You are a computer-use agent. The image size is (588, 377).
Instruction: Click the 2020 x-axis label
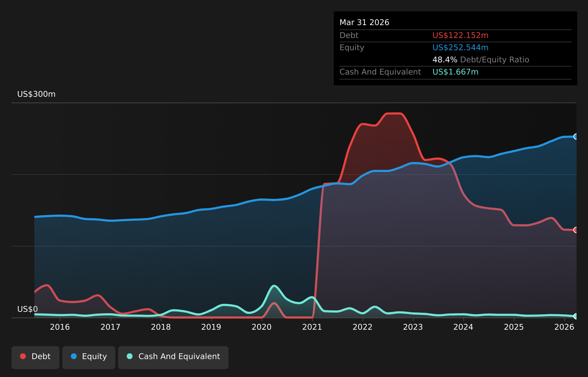click(262, 327)
